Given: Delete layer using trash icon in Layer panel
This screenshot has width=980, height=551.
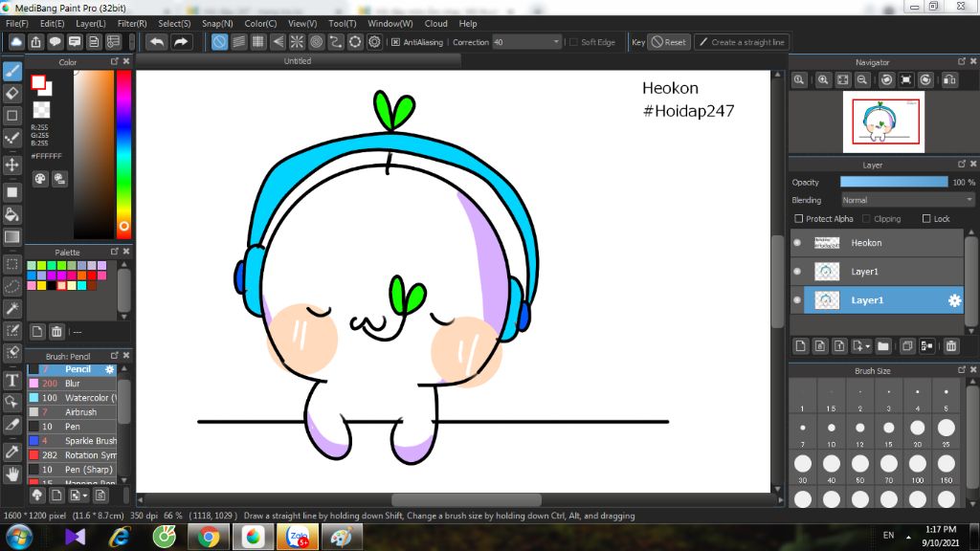Looking at the screenshot, I should [x=951, y=346].
